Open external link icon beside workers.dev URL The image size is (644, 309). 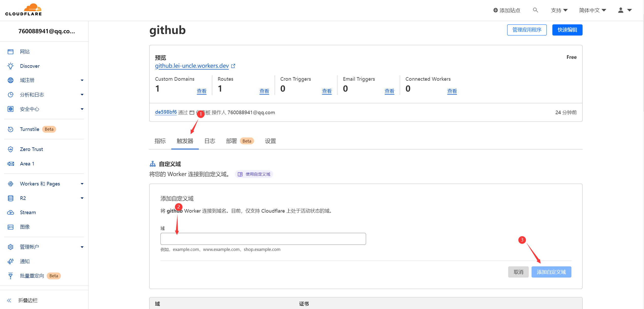(x=233, y=66)
